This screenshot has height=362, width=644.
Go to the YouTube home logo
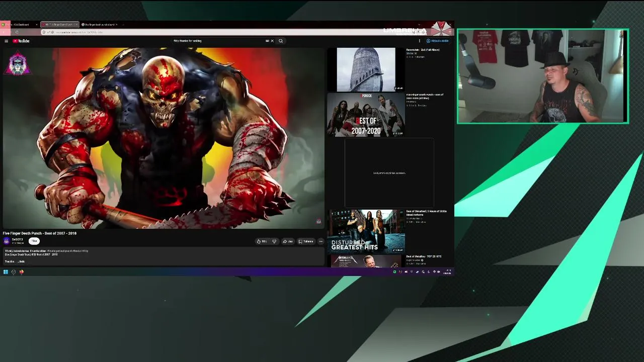21,41
